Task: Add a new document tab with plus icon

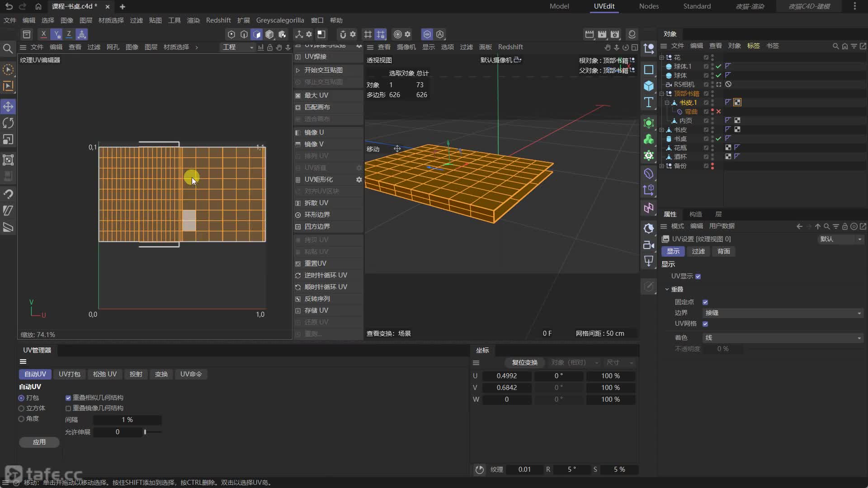Action: click(123, 6)
